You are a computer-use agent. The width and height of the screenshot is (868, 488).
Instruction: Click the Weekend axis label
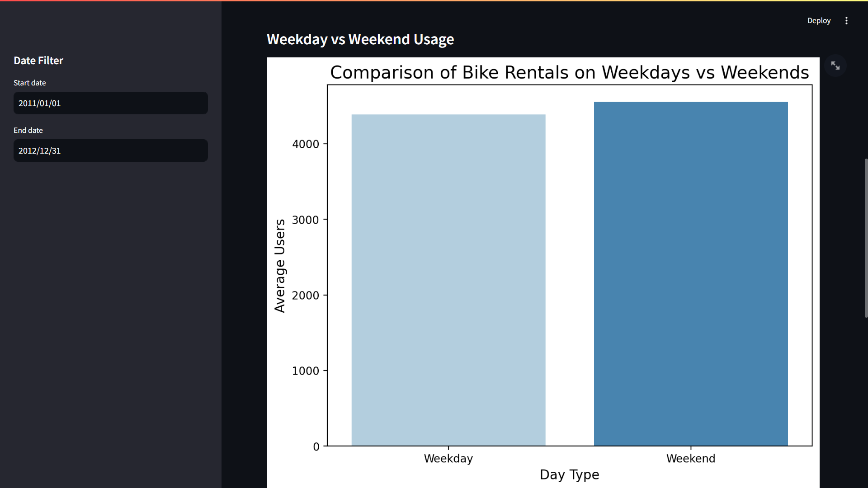(x=691, y=459)
